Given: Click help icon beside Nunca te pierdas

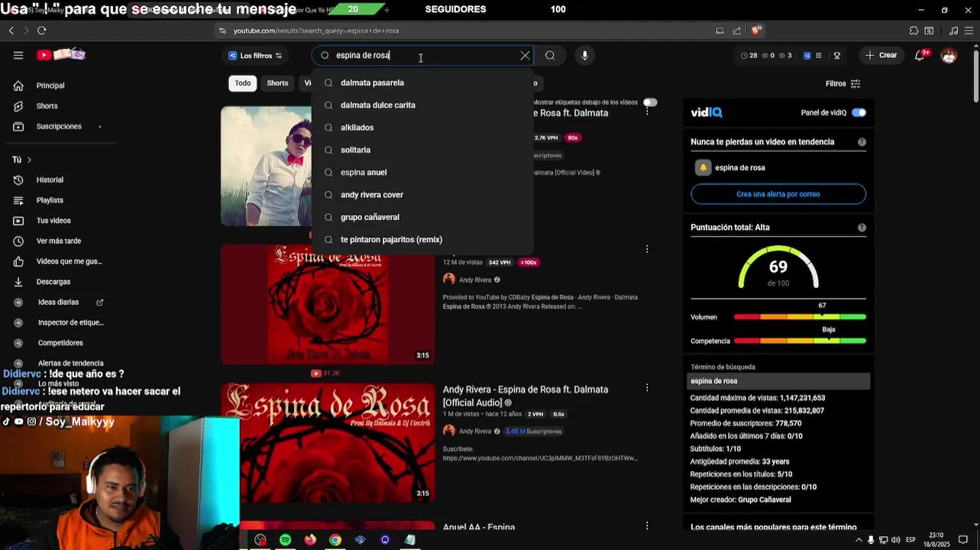Looking at the screenshot, I should [862, 142].
